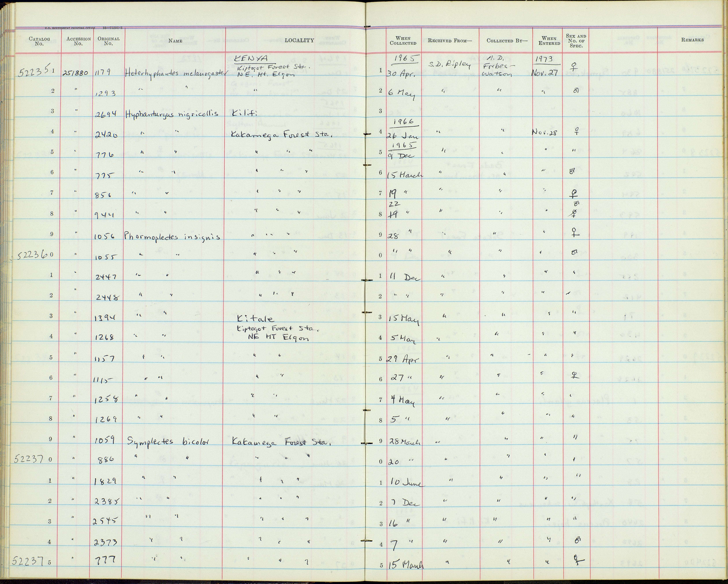The width and height of the screenshot is (728, 584).
Task: Select 'Phormoplectes insignis' name entry
Action: (x=172, y=237)
